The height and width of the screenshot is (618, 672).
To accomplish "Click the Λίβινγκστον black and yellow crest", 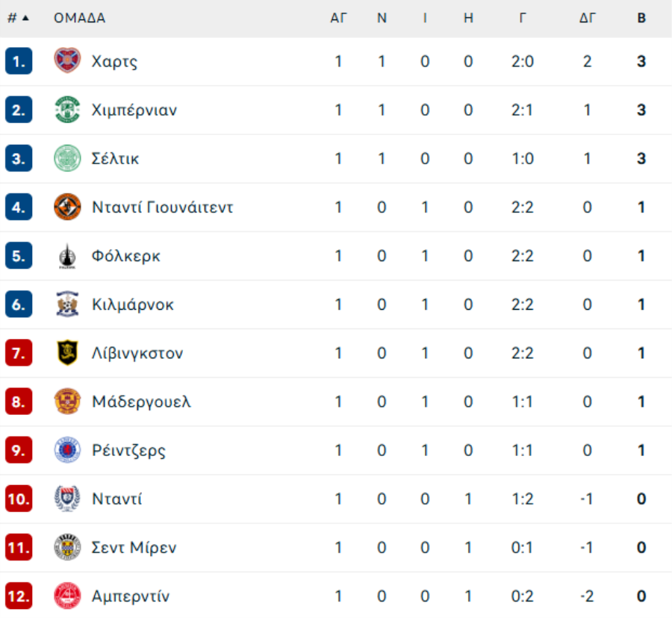I will [x=67, y=353].
